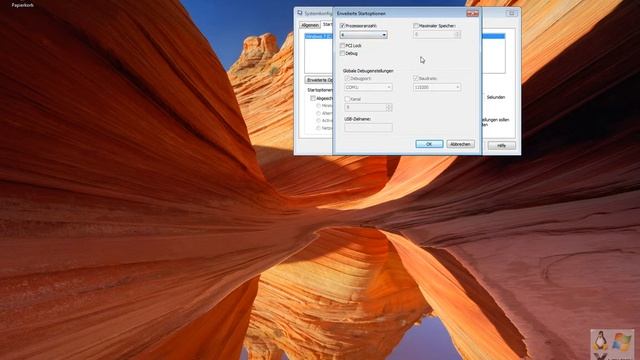This screenshot has height=360, width=640.
Task: Select the Windows 7 boot entry in list
Action: point(319,36)
